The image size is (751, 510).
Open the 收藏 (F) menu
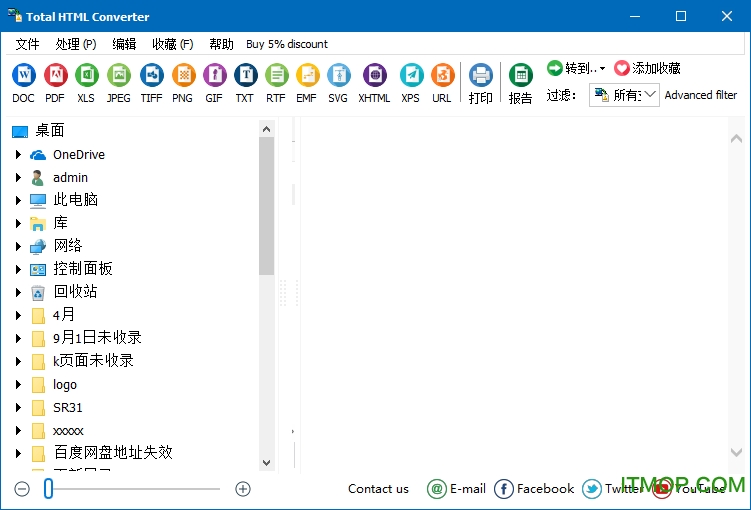click(172, 44)
